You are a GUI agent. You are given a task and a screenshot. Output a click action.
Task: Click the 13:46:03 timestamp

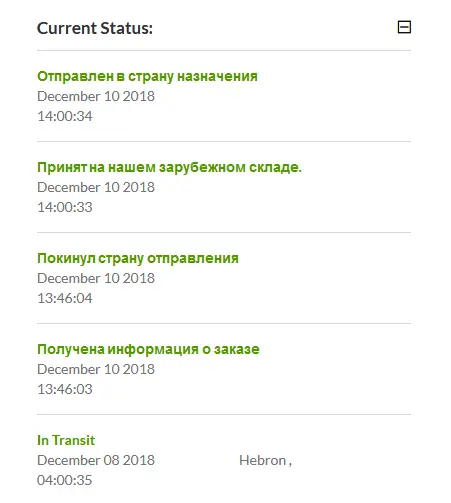click(x=65, y=389)
